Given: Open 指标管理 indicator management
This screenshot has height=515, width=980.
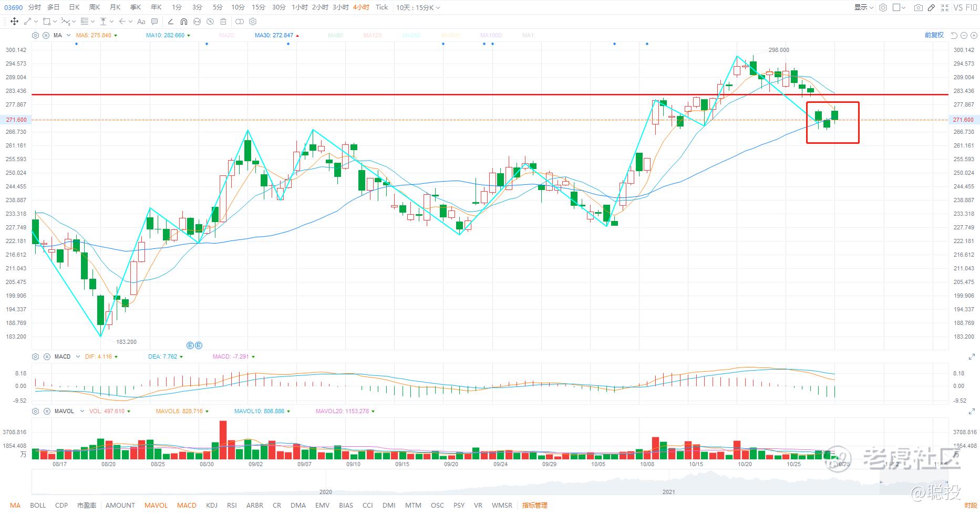Looking at the screenshot, I should 535,505.
